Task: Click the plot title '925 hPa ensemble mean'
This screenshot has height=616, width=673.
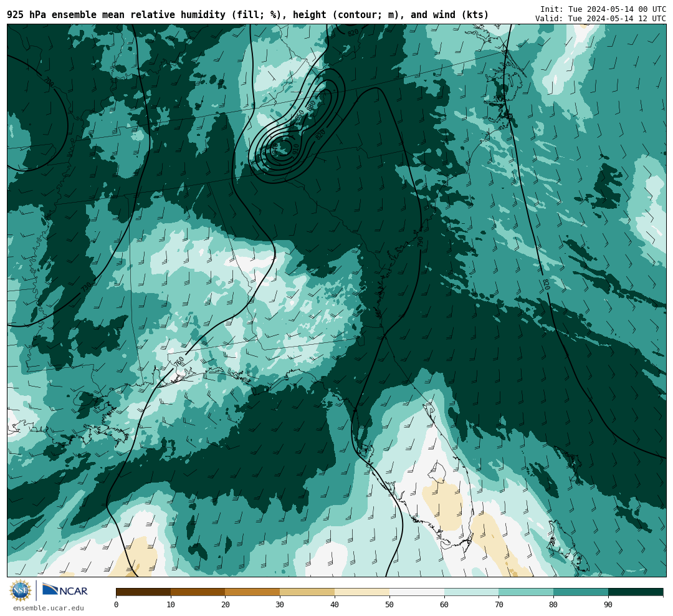Action: point(67,15)
